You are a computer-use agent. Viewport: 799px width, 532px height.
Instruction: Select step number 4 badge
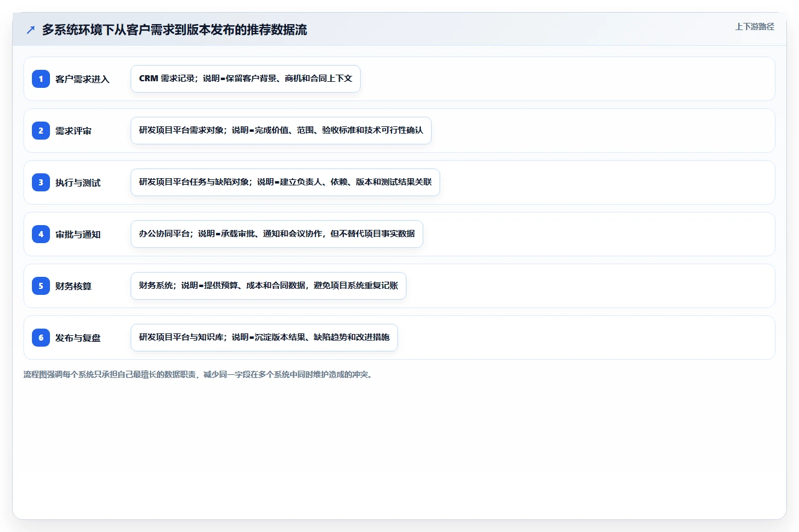coord(41,234)
